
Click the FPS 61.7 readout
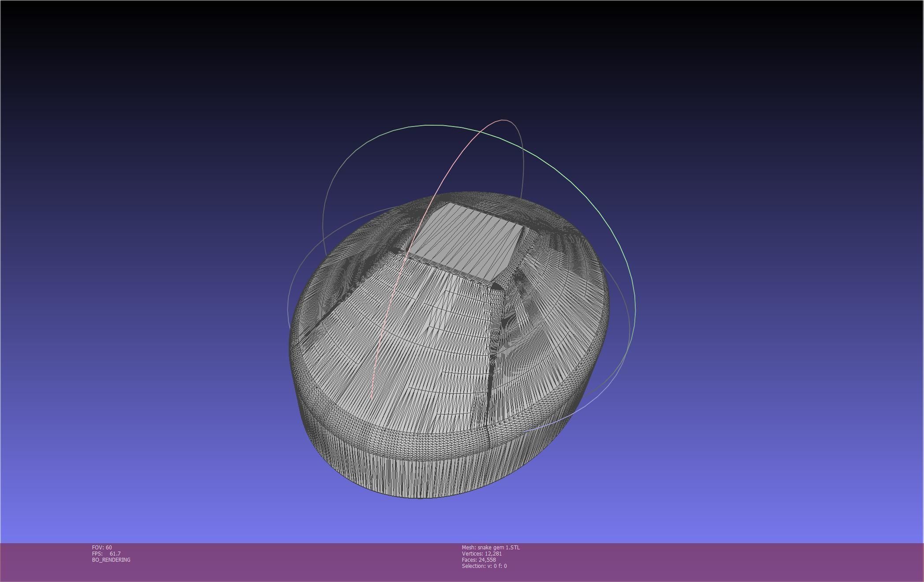pos(106,553)
